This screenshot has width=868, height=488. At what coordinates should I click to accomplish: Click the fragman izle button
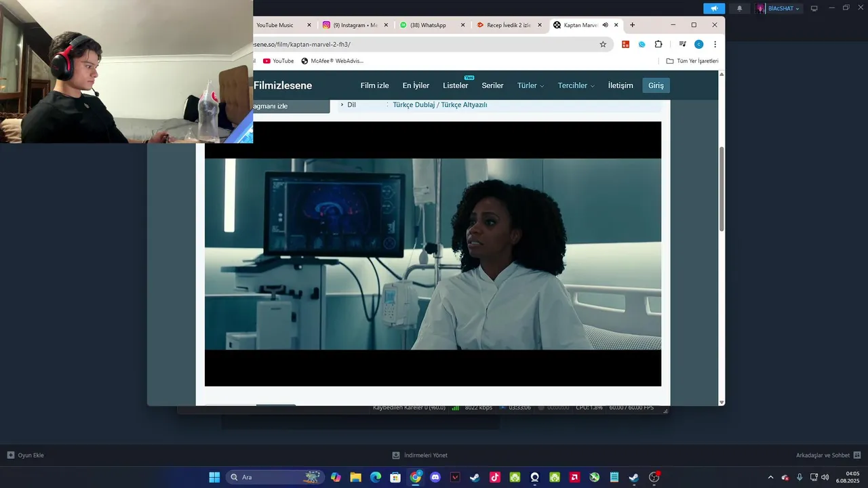291,106
